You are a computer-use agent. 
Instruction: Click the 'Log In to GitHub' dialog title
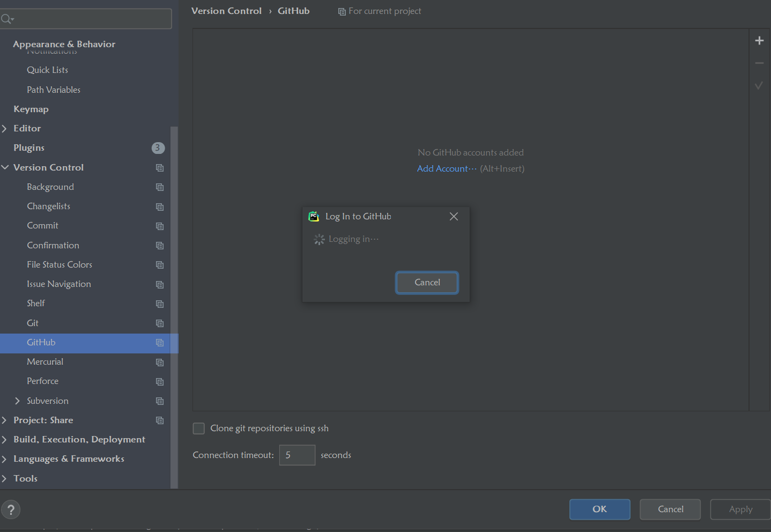(x=358, y=217)
